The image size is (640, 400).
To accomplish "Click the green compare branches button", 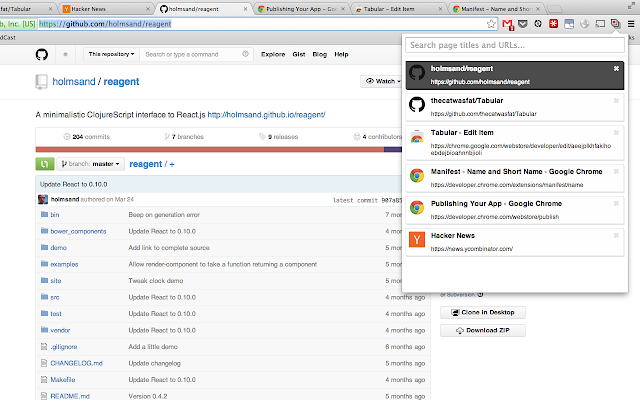I will click(45, 164).
